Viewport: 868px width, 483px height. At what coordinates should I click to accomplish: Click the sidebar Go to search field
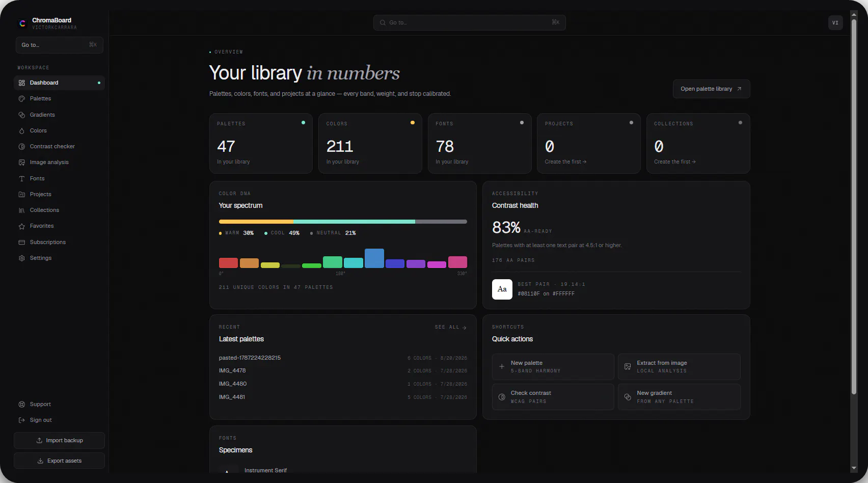(x=59, y=45)
